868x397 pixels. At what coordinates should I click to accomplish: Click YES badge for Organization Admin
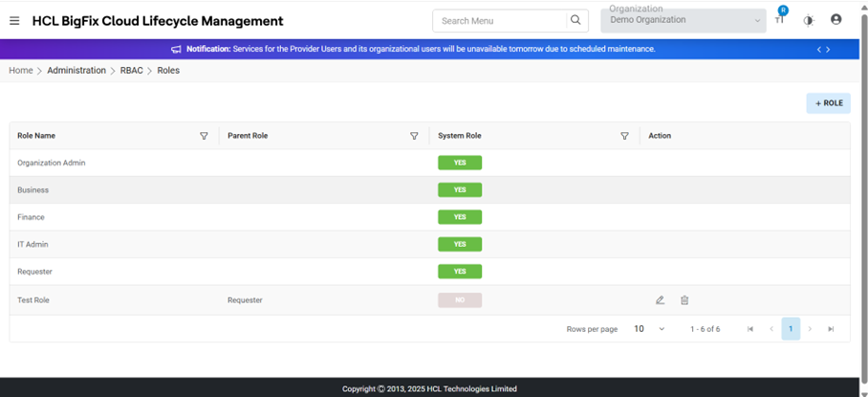coord(460,163)
